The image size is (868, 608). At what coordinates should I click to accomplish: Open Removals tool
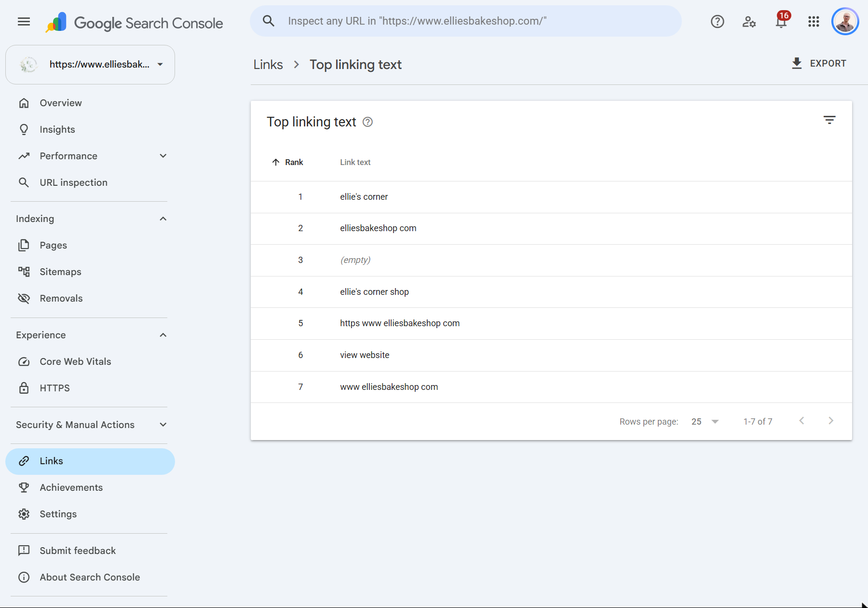90,298
